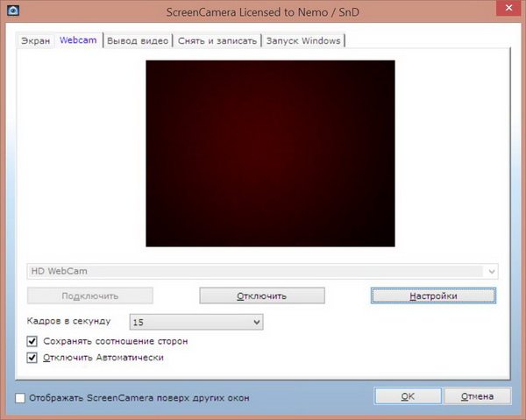Click the dark red webcam preview area
The height and width of the screenshot is (420, 526).
(x=270, y=153)
